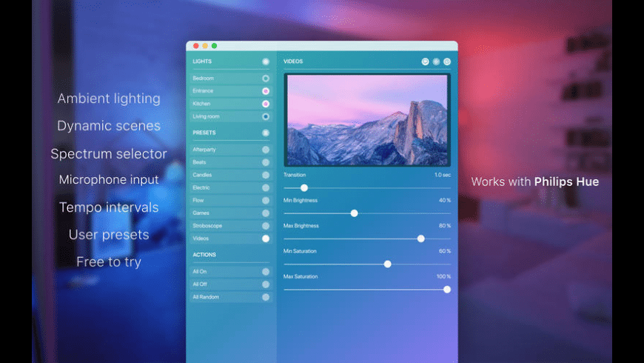Click the '60 %' min saturation value
Screen dimensions: 644x363
coord(444,251)
